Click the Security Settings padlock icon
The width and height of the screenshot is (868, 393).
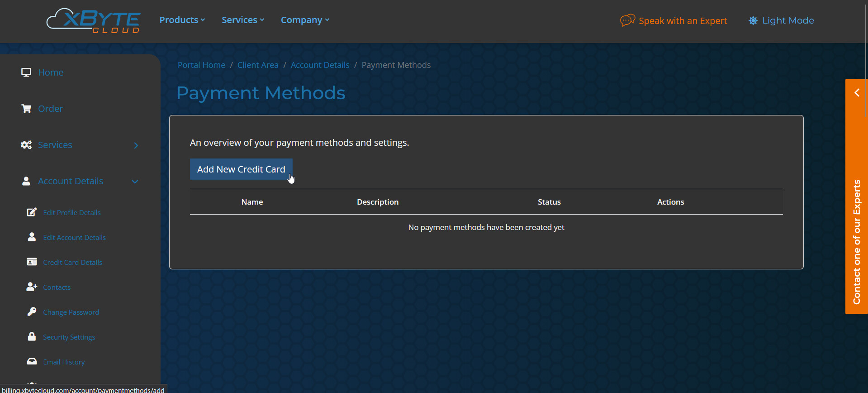[x=32, y=337]
